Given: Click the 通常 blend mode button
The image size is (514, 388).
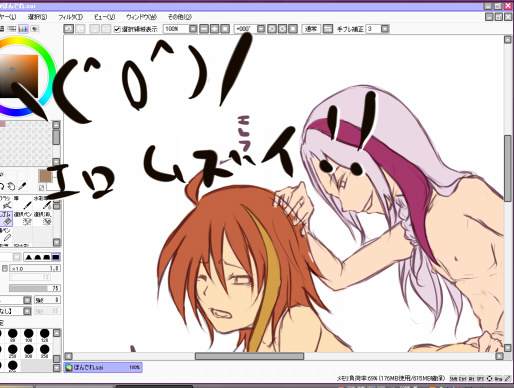Looking at the screenshot, I should (x=311, y=29).
